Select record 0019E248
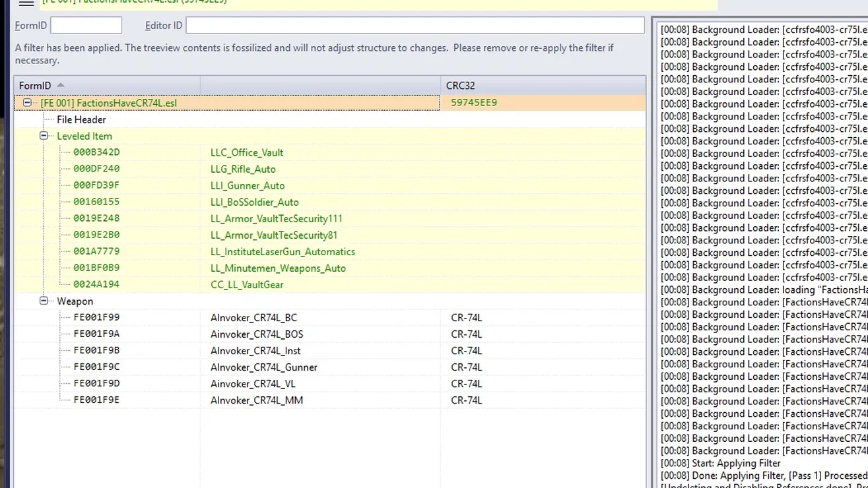Screen dimensions: 868x488 point(96,218)
